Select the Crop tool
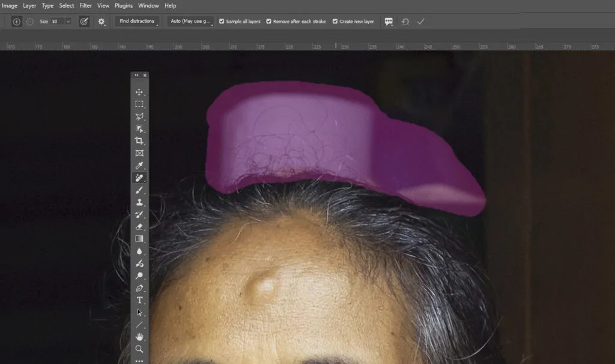This screenshot has width=615, height=364. coord(139,141)
